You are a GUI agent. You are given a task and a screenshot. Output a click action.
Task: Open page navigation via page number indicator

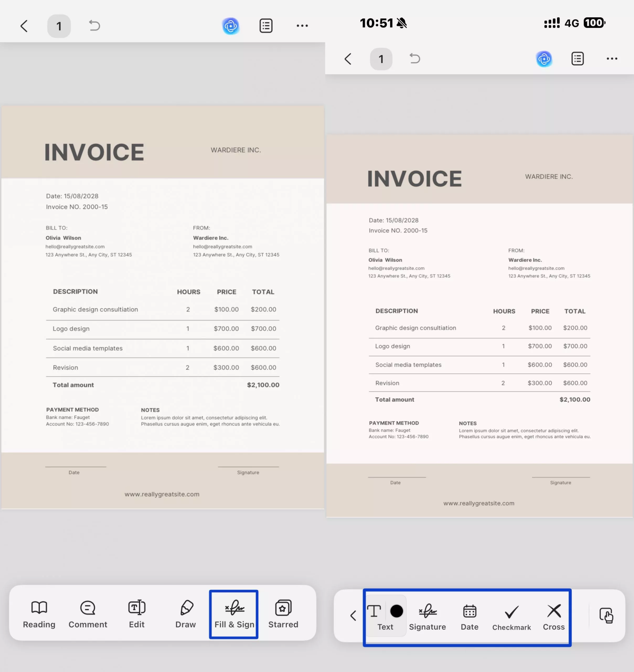[x=59, y=26]
